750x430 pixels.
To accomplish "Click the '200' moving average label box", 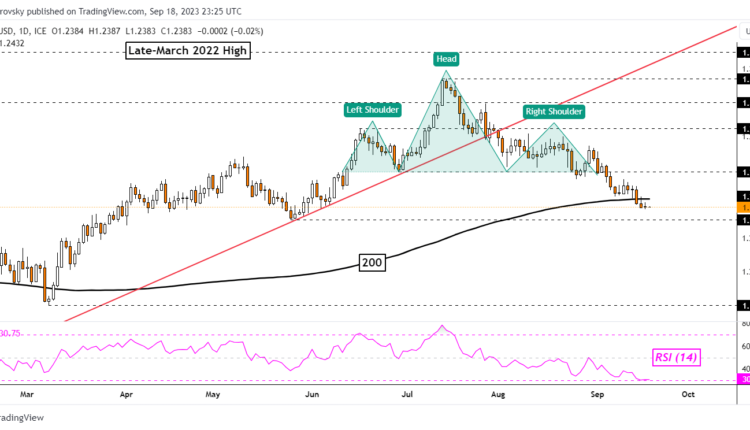I will [373, 263].
